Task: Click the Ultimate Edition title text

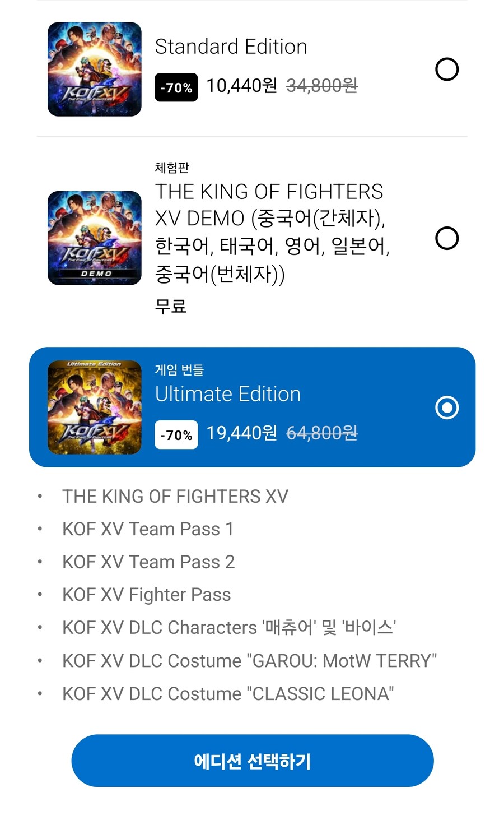Action: 228,394
